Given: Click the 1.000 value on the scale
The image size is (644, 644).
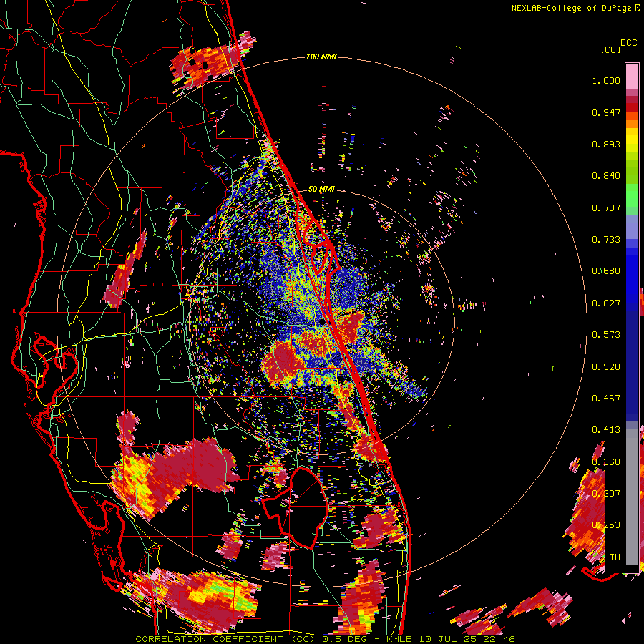Looking at the screenshot, I should (x=606, y=80).
